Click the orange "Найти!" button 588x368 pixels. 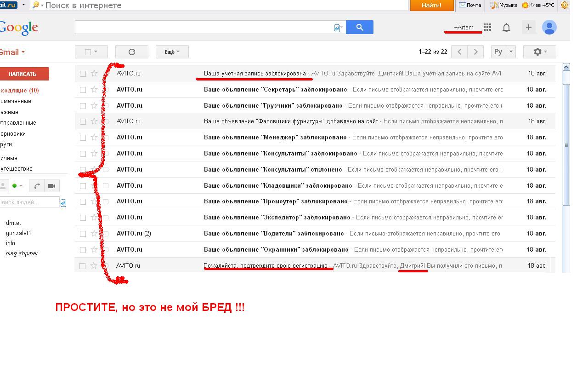point(431,5)
